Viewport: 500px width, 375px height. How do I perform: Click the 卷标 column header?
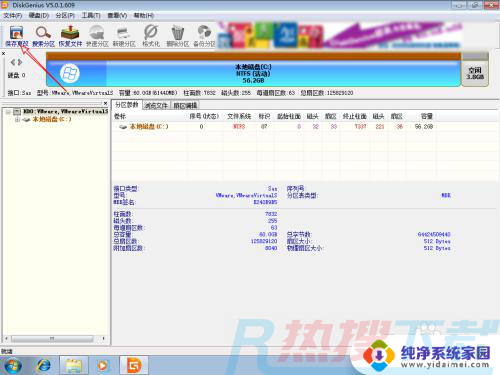(x=120, y=116)
